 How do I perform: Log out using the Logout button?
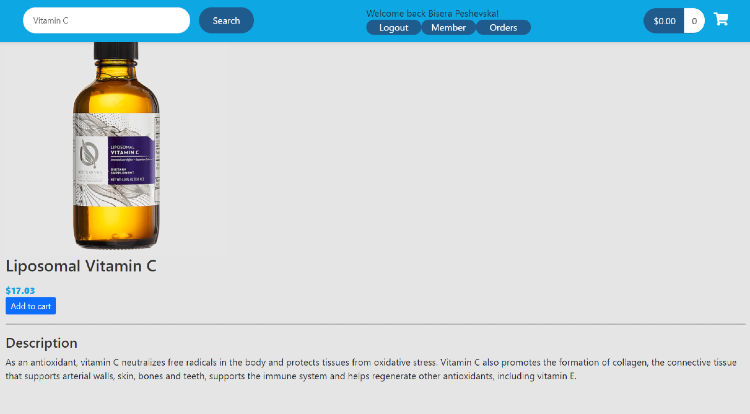[x=393, y=28]
